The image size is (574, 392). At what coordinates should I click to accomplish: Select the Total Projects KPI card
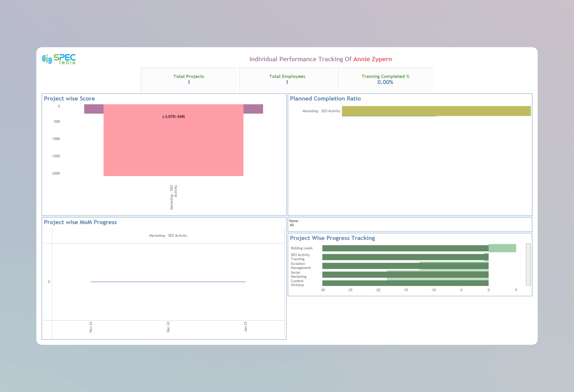[189, 79]
